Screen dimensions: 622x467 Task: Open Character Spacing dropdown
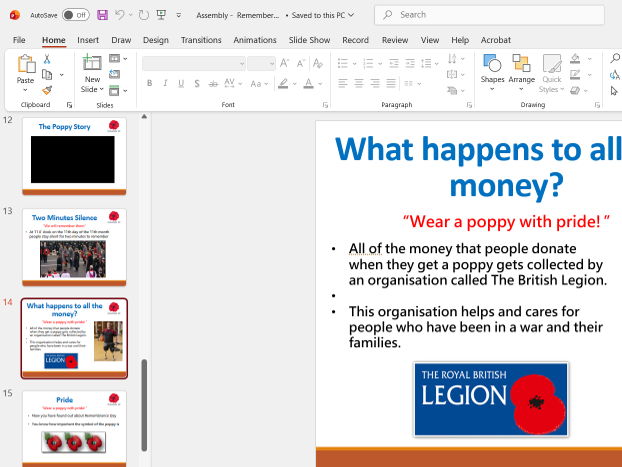[x=233, y=83]
